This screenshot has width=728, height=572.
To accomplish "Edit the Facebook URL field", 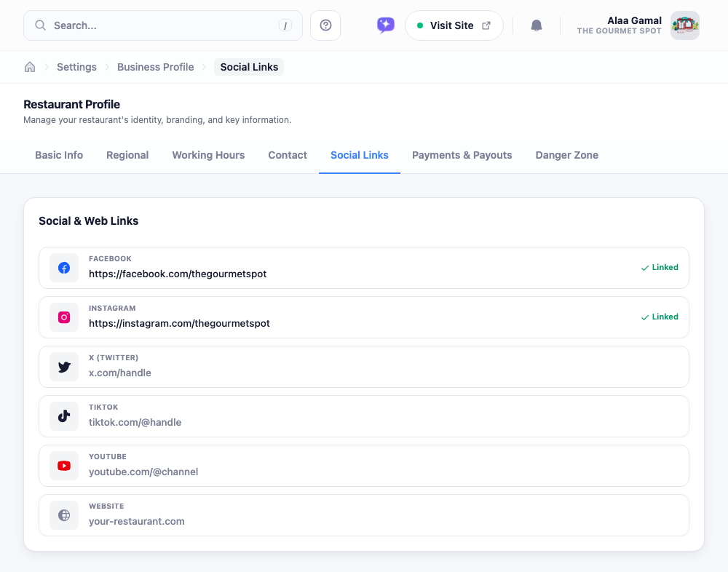I will (364, 268).
